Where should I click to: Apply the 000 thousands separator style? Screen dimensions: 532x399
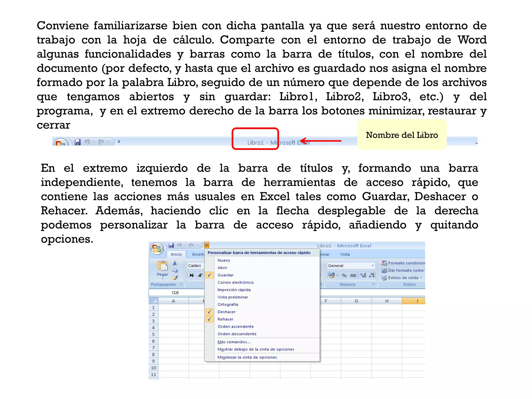click(x=353, y=275)
